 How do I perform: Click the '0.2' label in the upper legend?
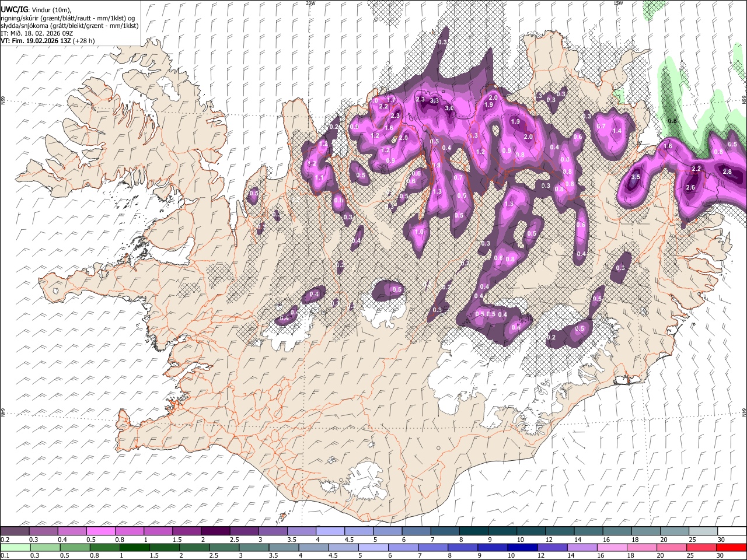pyautogui.click(x=5, y=540)
